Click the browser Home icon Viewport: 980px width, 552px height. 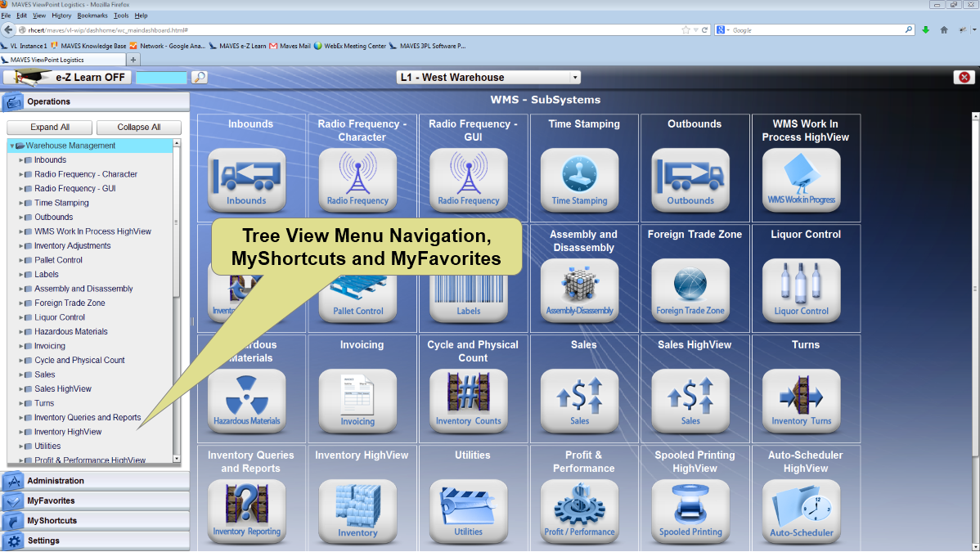(944, 30)
